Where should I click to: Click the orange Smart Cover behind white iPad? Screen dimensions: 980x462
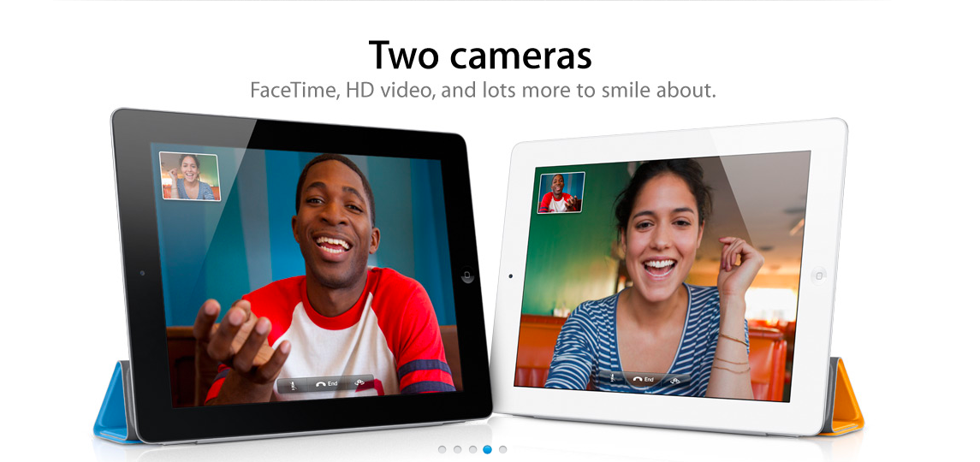click(845, 396)
